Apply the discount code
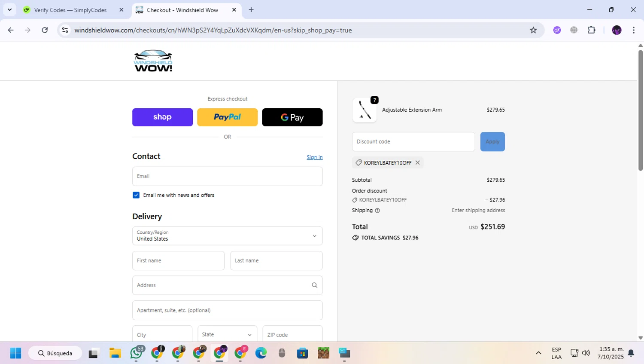Screen dimensions: 644x364 492,142
